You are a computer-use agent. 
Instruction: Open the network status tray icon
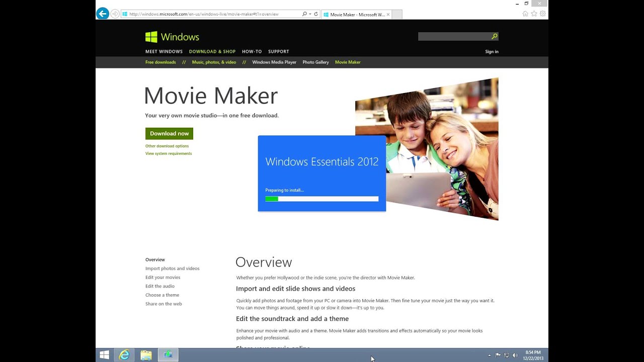point(507,355)
